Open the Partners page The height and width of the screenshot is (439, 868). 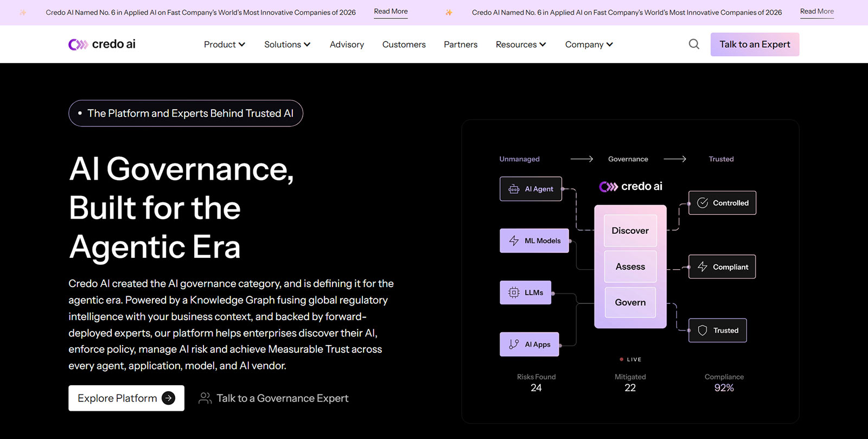(461, 44)
